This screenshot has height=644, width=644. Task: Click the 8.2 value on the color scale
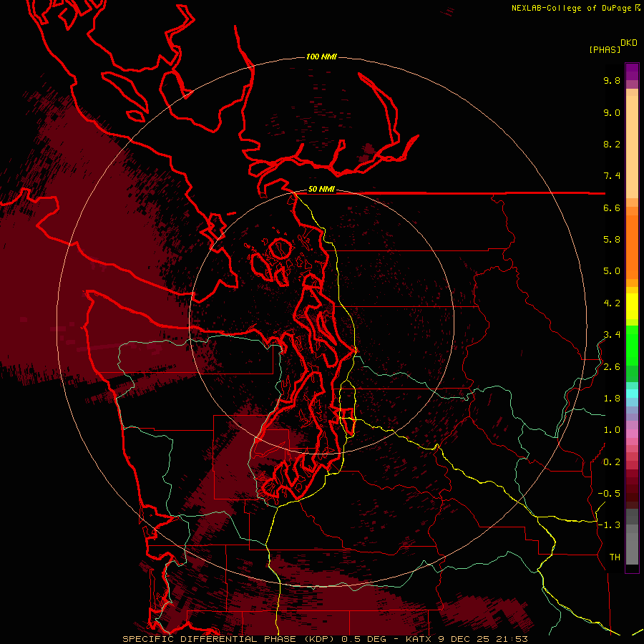612,144
